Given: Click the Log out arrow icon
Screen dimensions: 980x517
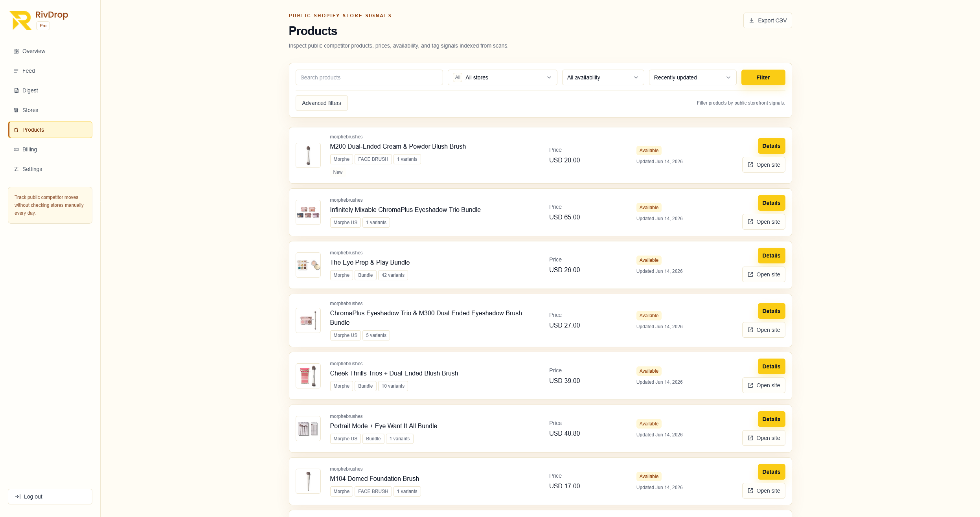Looking at the screenshot, I should 18,497.
